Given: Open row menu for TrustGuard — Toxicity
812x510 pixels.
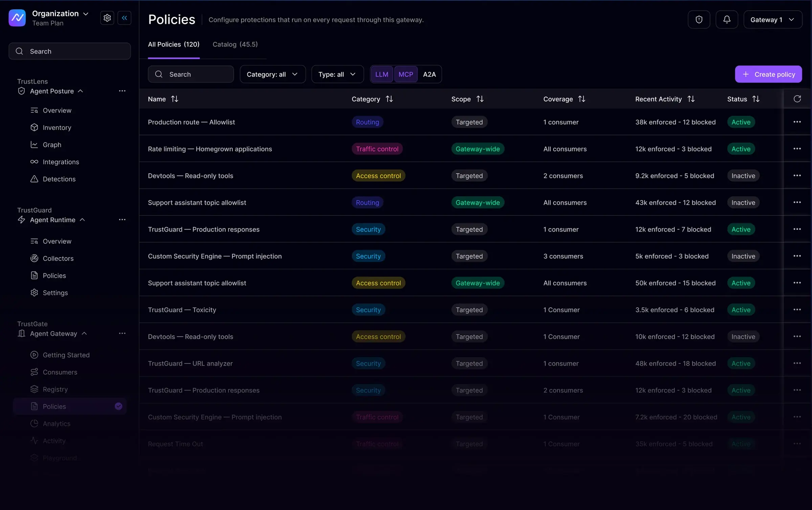Looking at the screenshot, I should click(797, 310).
